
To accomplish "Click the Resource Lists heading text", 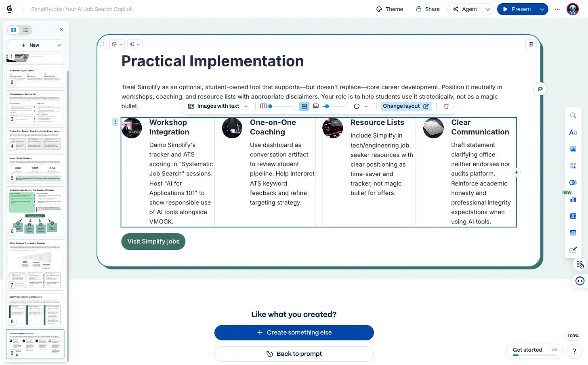I will 377,122.
